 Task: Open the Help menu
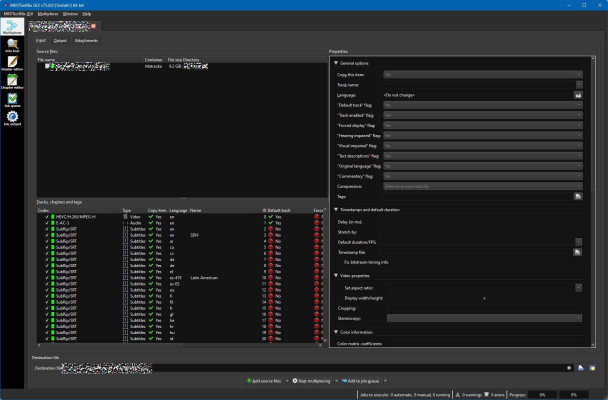(x=87, y=14)
